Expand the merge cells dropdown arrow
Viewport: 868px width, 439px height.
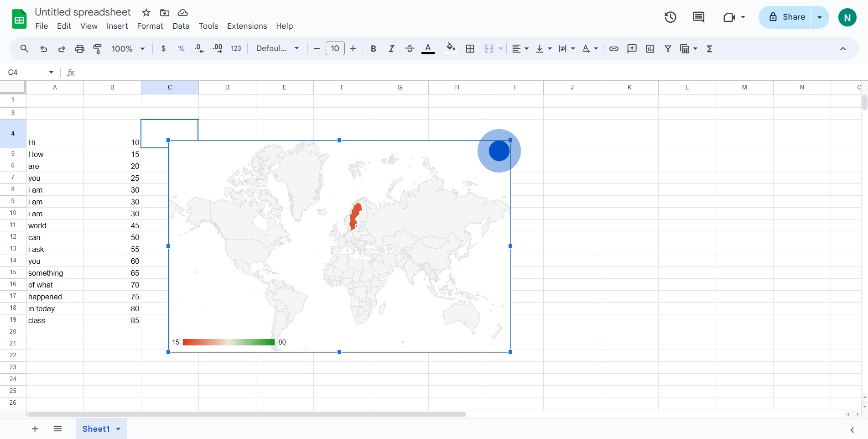pyautogui.click(x=500, y=48)
